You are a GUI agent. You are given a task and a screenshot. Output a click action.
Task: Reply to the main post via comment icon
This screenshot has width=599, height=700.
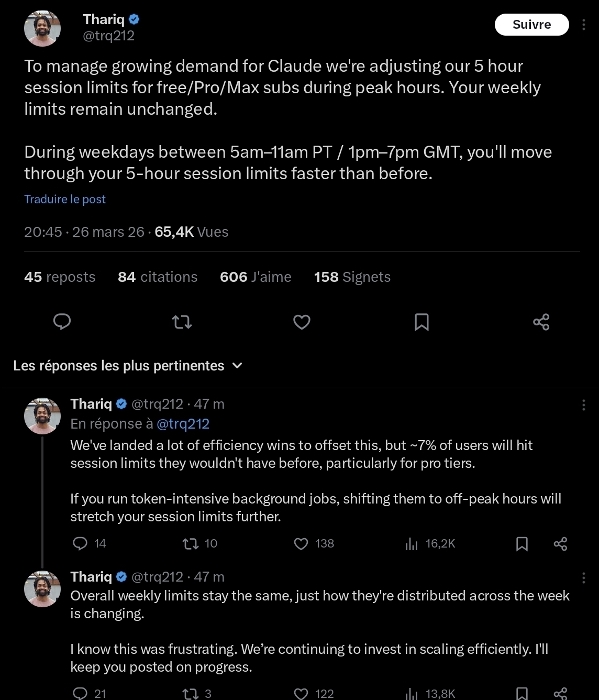point(62,322)
